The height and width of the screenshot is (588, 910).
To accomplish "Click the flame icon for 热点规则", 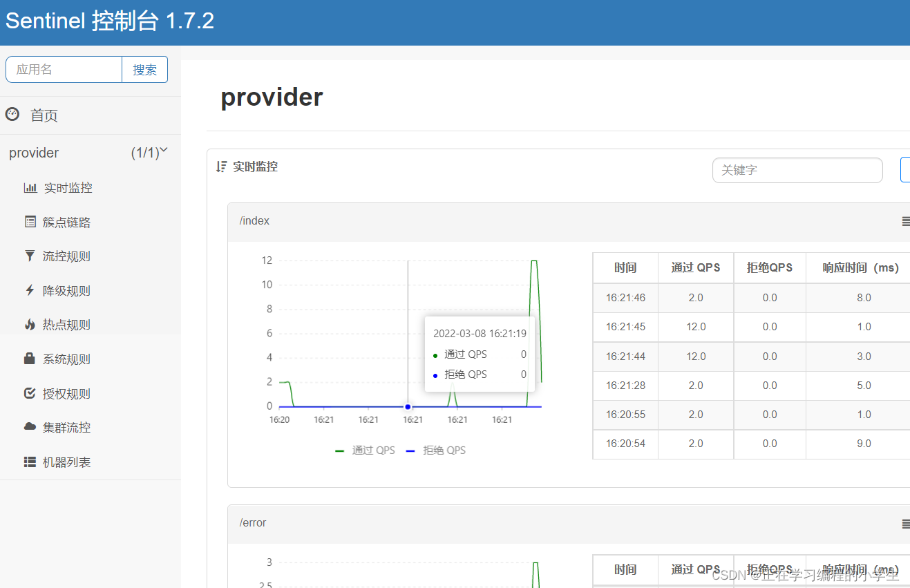I will (30, 324).
